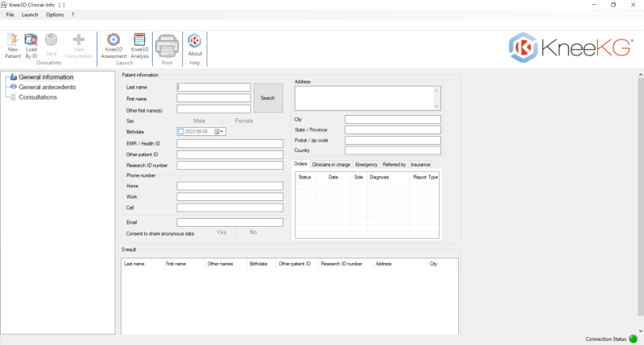Select General antecedents in the tree
Screen dimensions: 644x345
pyautogui.click(x=47, y=87)
